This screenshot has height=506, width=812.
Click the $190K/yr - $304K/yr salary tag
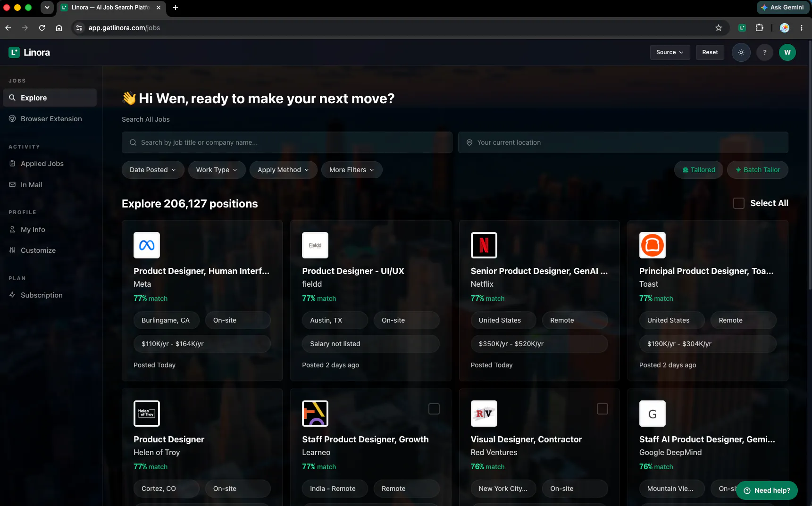pyautogui.click(x=708, y=344)
